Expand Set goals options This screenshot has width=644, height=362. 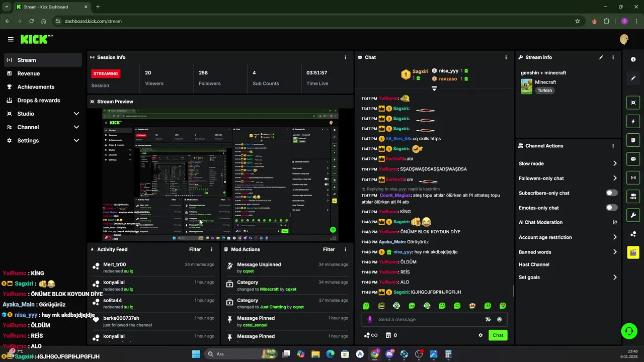coord(615,277)
